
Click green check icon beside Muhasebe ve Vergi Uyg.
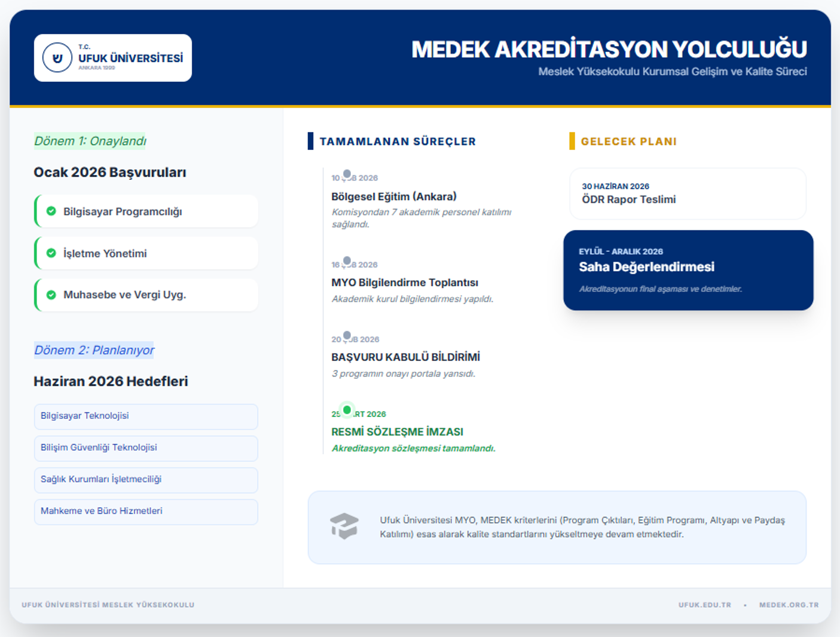click(51, 295)
